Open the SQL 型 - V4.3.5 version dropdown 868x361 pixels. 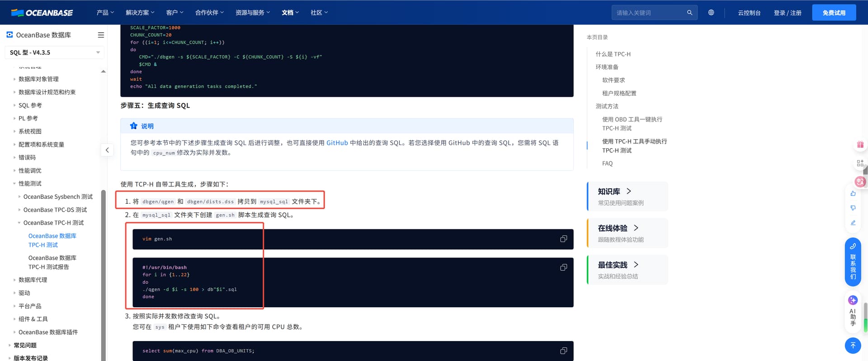coord(54,52)
